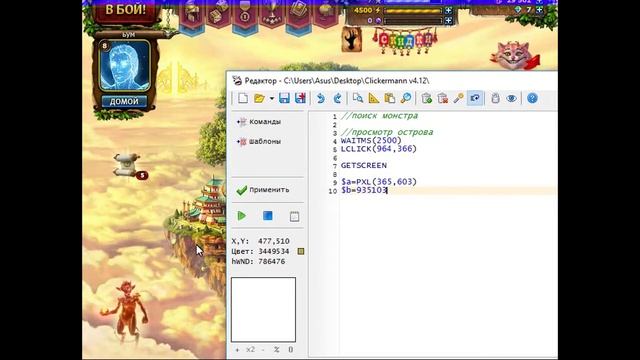Select the yellow triangle ruler tool
This screenshot has width=640, height=360.
pyautogui.click(x=374, y=98)
